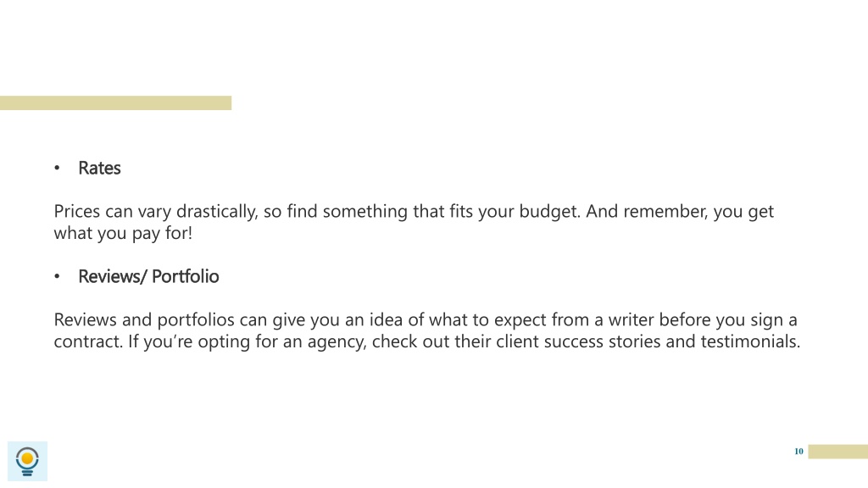Viewport: 868px width, 488px height.
Task: Click the word portfolios in the second paragraph
Action: point(196,319)
